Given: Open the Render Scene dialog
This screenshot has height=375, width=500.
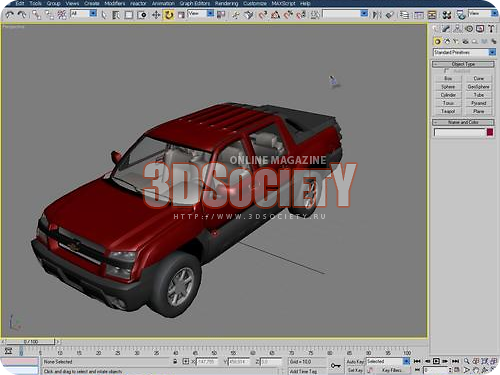Looking at the screenshot, I should [x=461, y=15].
